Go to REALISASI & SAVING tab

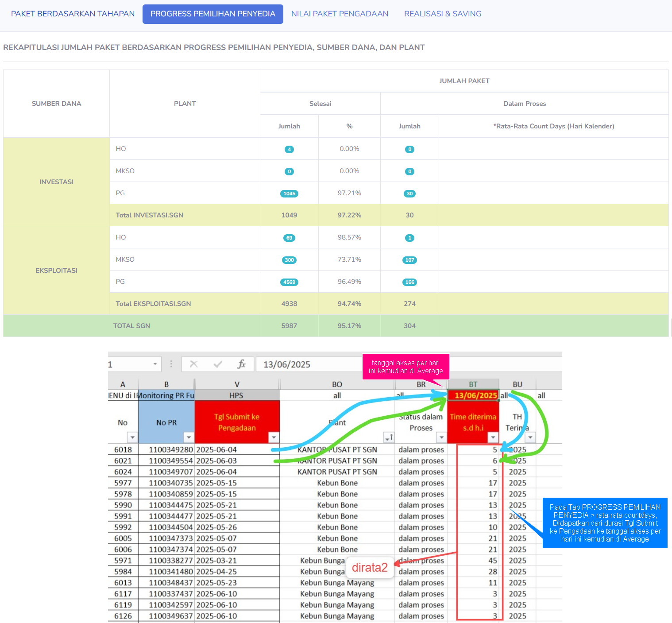[442, 14]
